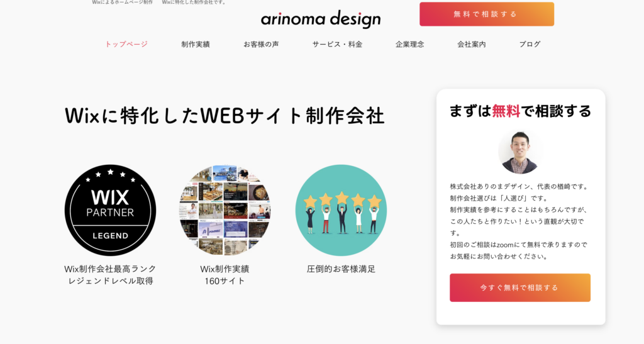Click the Wix制作実績 160サイト caption
This screenshot has width=644, height=344.
(225, 275)
